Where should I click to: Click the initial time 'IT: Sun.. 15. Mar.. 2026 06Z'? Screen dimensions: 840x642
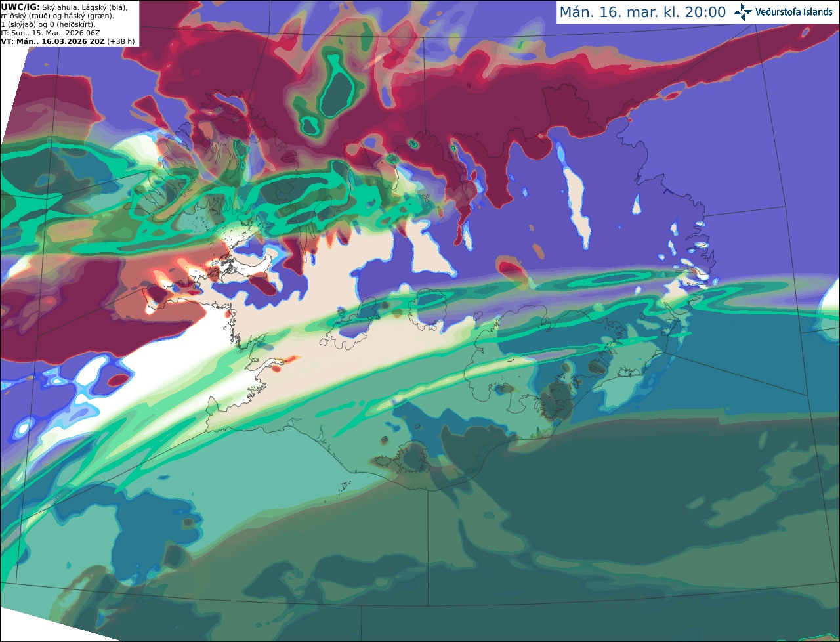[51, 33]
